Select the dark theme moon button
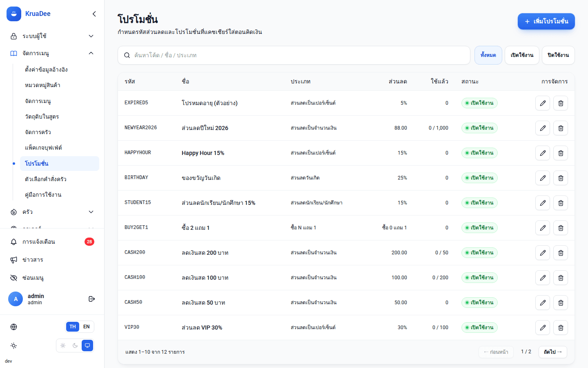This screenshot has width=588, height=368. tap(75, 346)
